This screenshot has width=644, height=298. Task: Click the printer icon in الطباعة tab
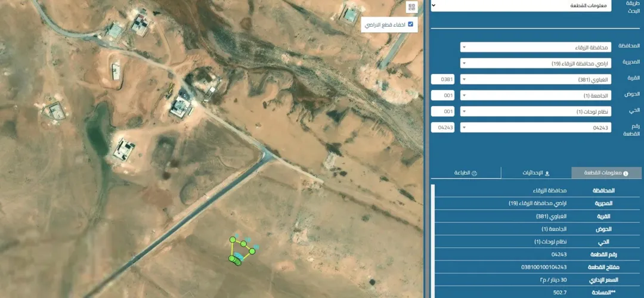[x=474, y=173]
